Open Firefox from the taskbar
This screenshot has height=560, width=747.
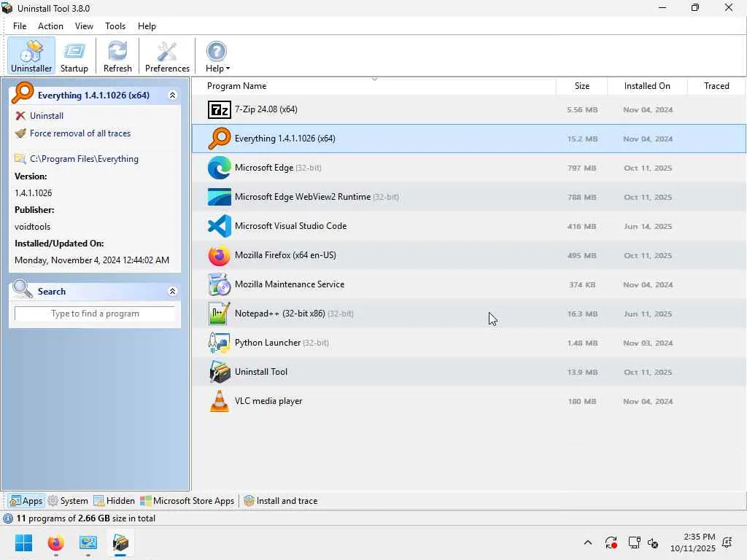(x=55, y=542)
